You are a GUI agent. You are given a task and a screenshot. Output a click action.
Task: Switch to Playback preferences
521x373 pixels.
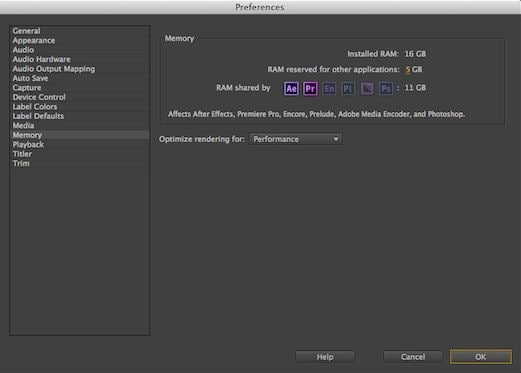[x=79, y=145]
